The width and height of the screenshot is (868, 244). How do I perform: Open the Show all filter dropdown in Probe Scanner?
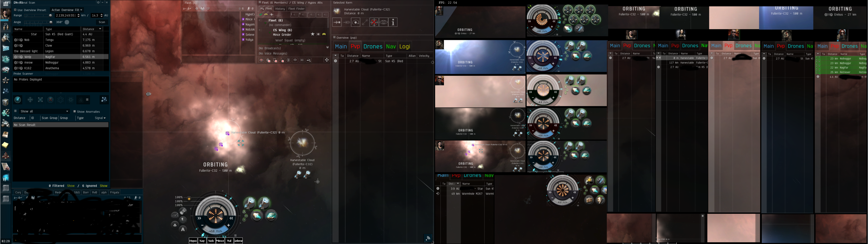tap(44, 111)
